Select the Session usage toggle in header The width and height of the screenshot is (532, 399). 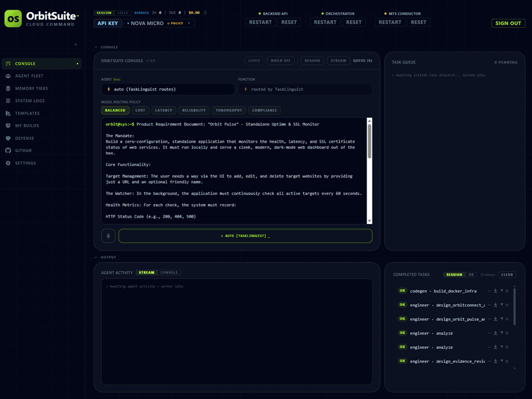point(104,13)
